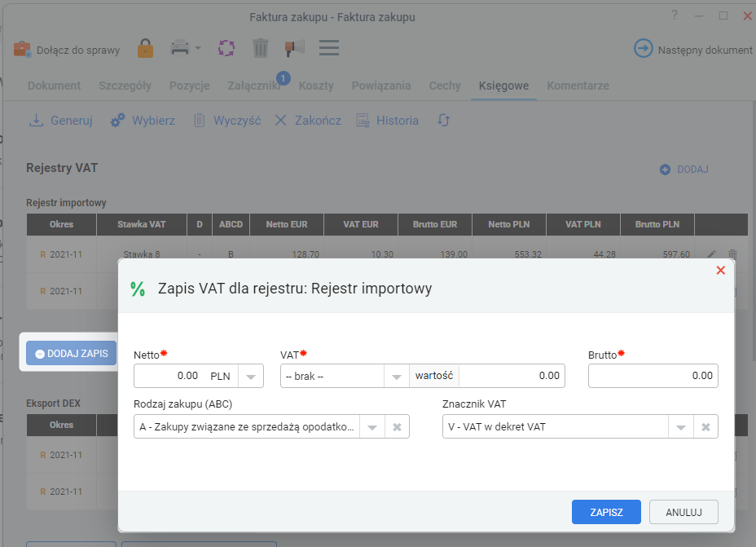Switch to the Dokument tab
Viewport: 756px width, 547px height.
[54, 86]
